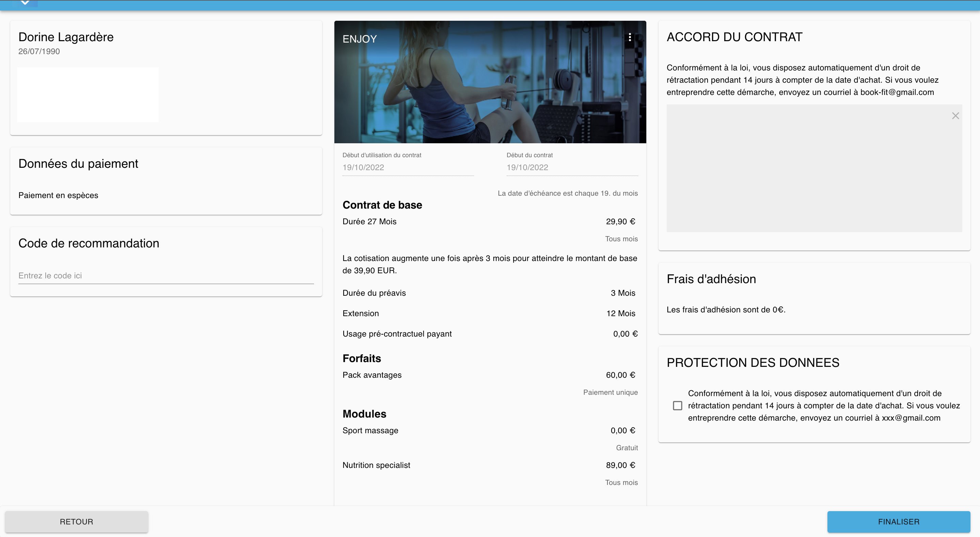Select the member photo placeholder
Image resolution: width=980 pixels, height=537 pixels.
coord(88,95)
